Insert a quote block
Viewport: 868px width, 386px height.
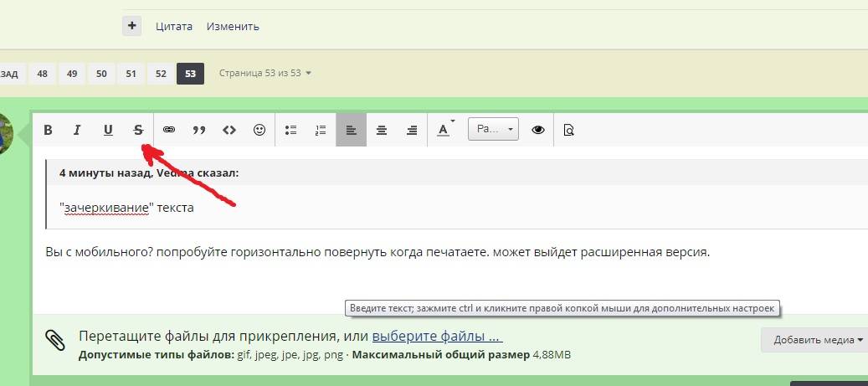pyautogui.click(x=199, y=130)
